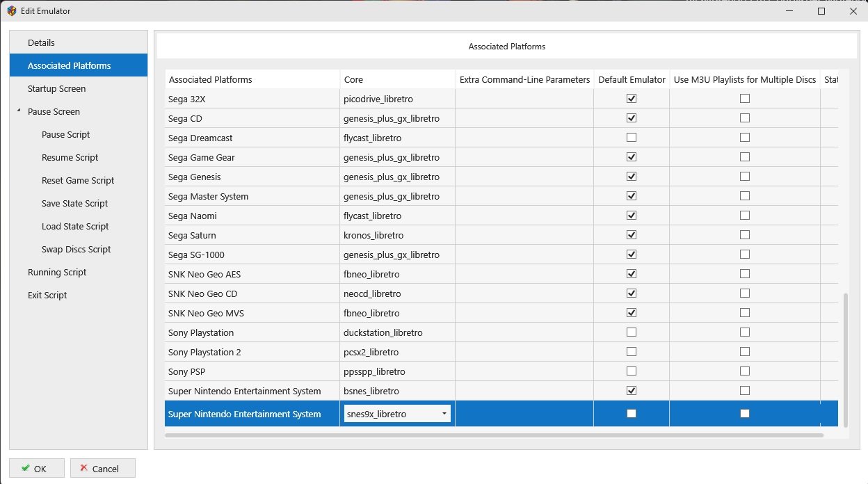Screen dimensions: 868x484
Task: Click the neocd_libretro core cell
Action: (398, 293)
